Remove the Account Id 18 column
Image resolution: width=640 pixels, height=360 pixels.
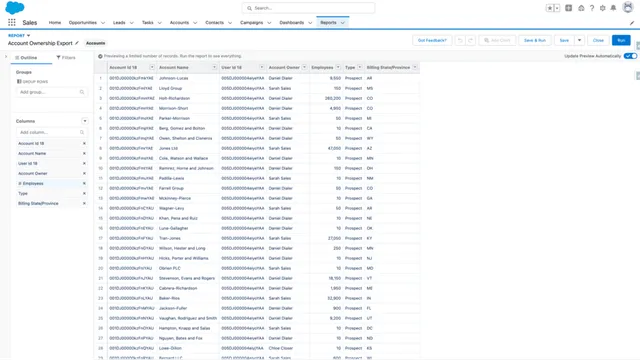(84, 143)
